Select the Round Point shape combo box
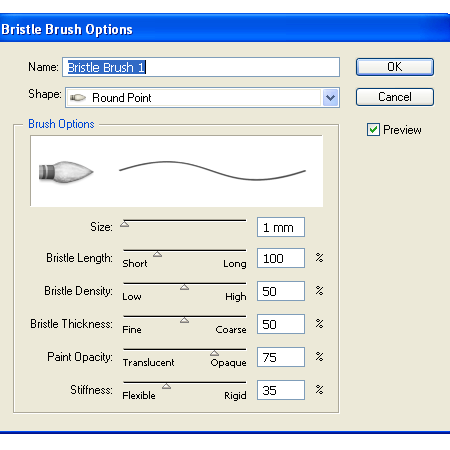 coord(202,98)
